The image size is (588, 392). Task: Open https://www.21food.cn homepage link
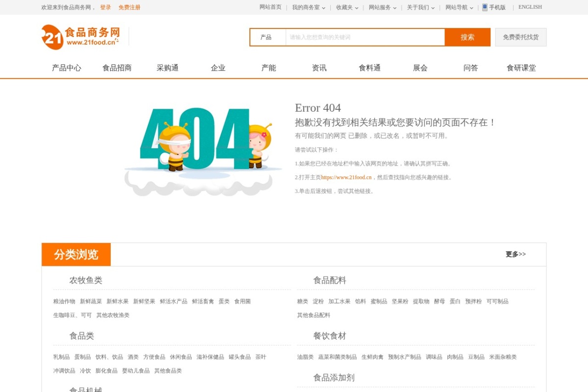point(346,177)
